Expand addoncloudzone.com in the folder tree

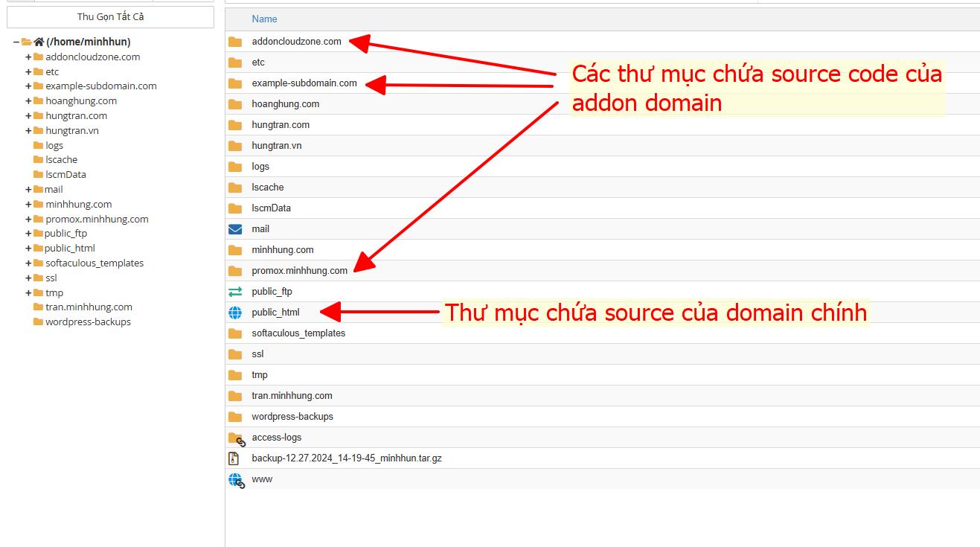click(28, 57)
